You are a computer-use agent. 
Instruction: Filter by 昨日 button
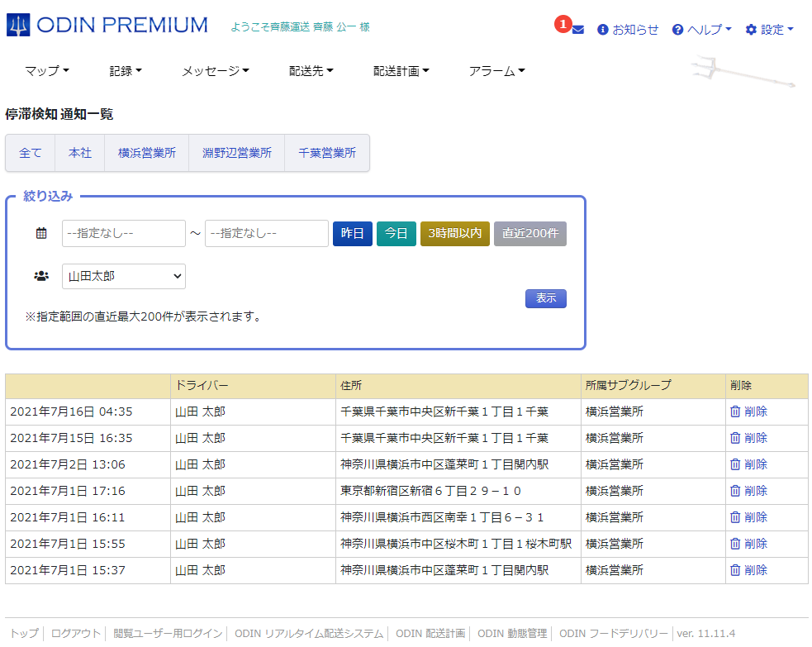pyautogui.click(x=353, y=234)
